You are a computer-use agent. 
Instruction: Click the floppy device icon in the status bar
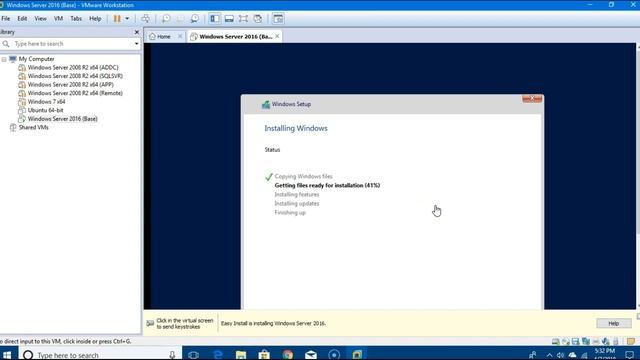pos(576,341)
